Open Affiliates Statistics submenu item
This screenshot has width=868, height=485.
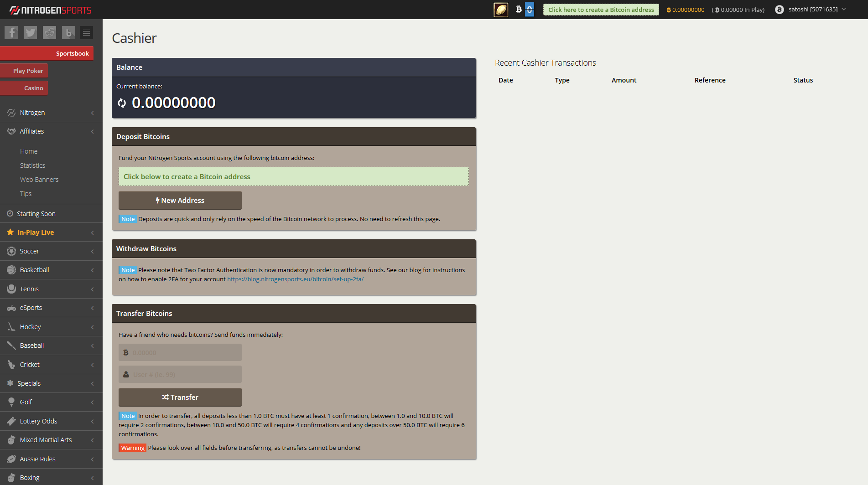[32, 165]
